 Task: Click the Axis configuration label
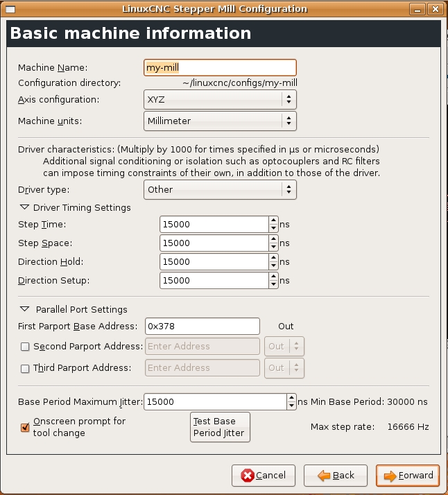[x=58, y=100]
